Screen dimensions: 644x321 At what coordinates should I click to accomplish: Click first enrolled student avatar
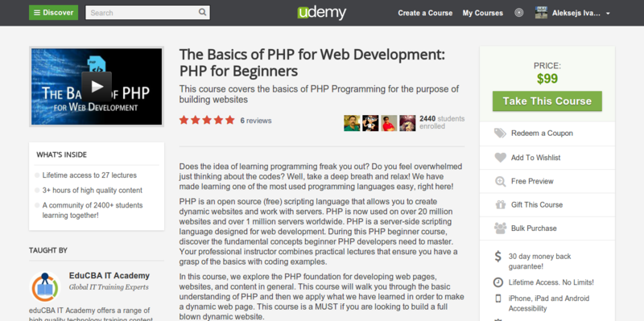point(352,123)
